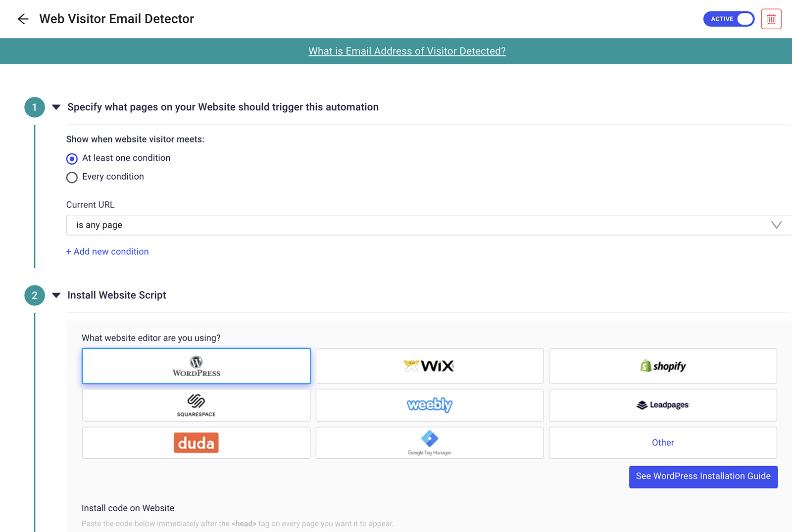Image resolution: width=792 pixels, height=532 pixels.
Task: Choose the Wix website editor tile
Action: coord(430,366)
